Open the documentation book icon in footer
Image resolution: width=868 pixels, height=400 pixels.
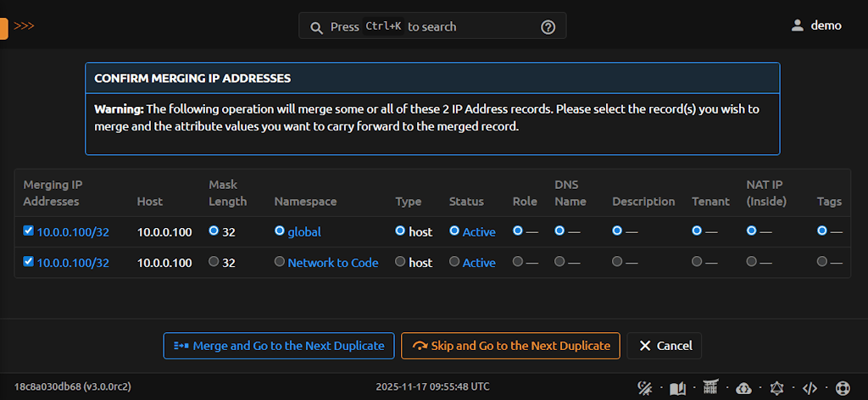(677, 387)
